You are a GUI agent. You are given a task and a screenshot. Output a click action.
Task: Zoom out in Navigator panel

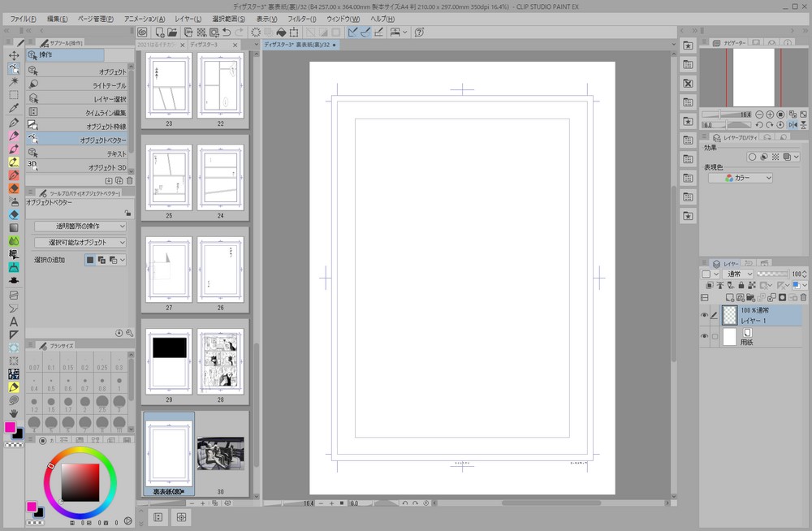coord(759,114)
